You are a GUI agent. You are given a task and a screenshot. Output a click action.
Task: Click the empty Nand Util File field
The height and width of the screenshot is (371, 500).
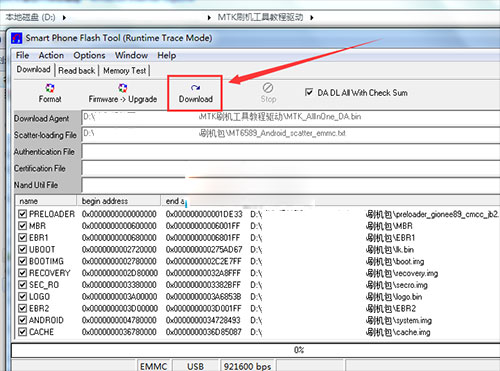pos(291,185)
